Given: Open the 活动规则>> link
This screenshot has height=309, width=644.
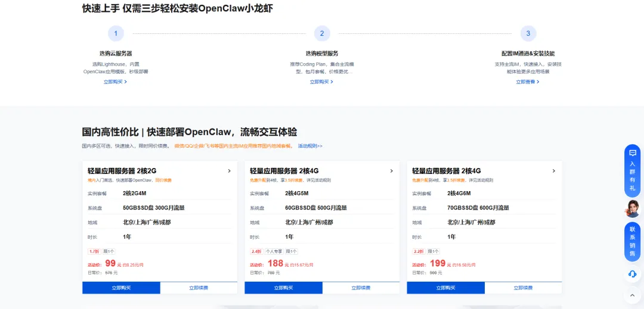Looking at the screenshot, I should pyautogui.click(x=310, y=146).
